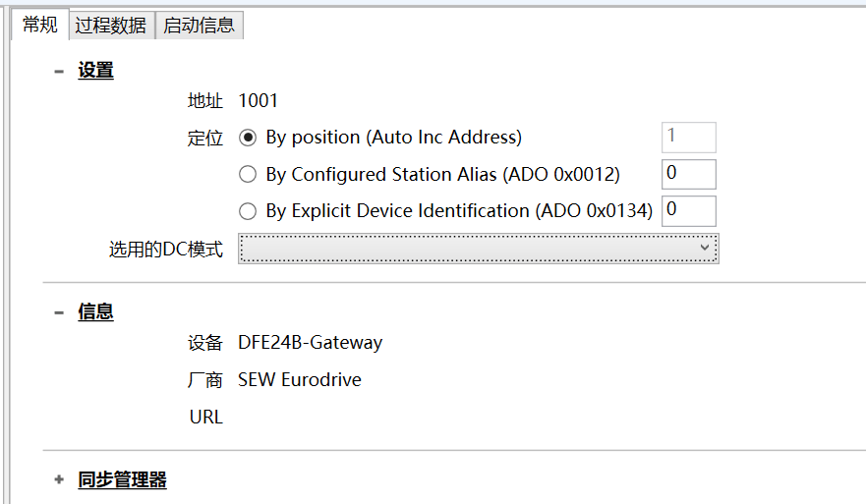Select By Explicit Device Identification radio button

[x=248, y=211]
